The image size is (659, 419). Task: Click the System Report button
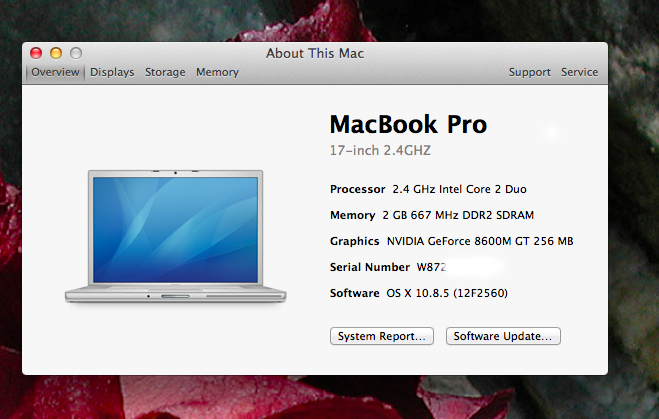pos(382,336)
